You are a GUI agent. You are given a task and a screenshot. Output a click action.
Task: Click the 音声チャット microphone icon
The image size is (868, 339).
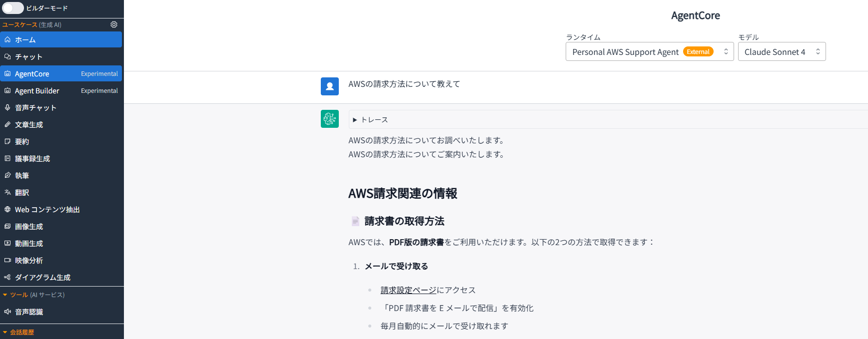click(7, 107)
